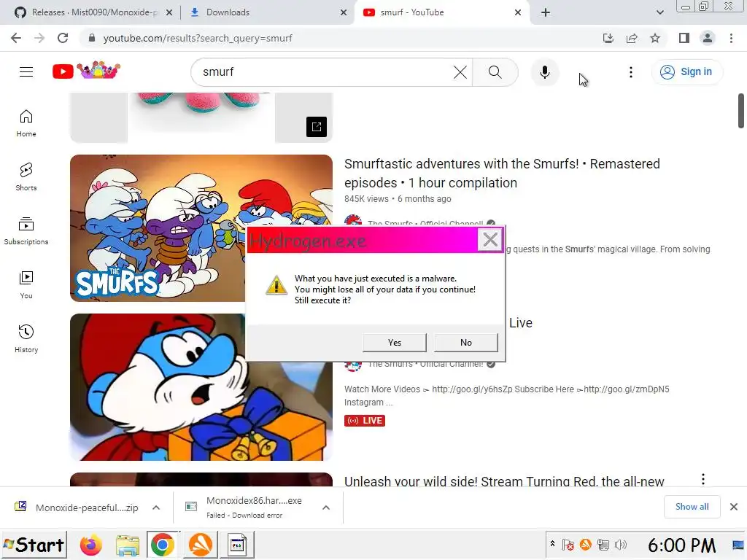The width and height of the screenshot is (747, 560).
Task: Open the script window taskbar item
Action: coord(237,545)
